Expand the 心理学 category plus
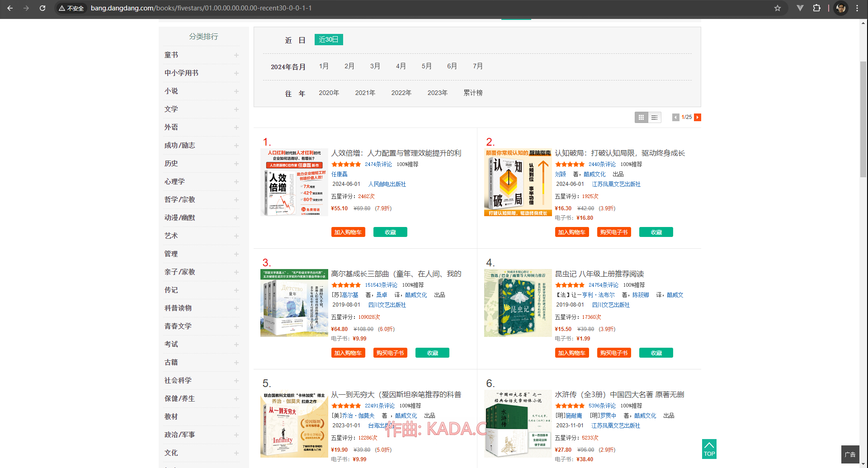The height and width of the screenshot is (468, 868). pyautogui.click(x=236, y=182)
